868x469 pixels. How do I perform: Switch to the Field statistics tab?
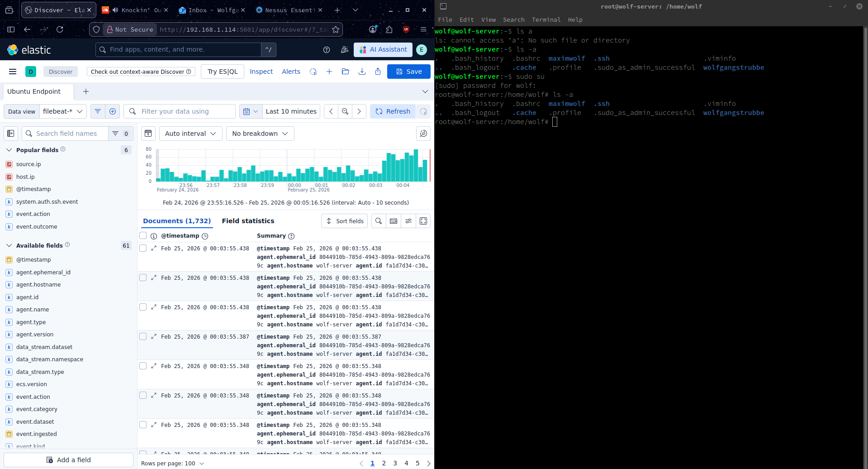[248, 221]
